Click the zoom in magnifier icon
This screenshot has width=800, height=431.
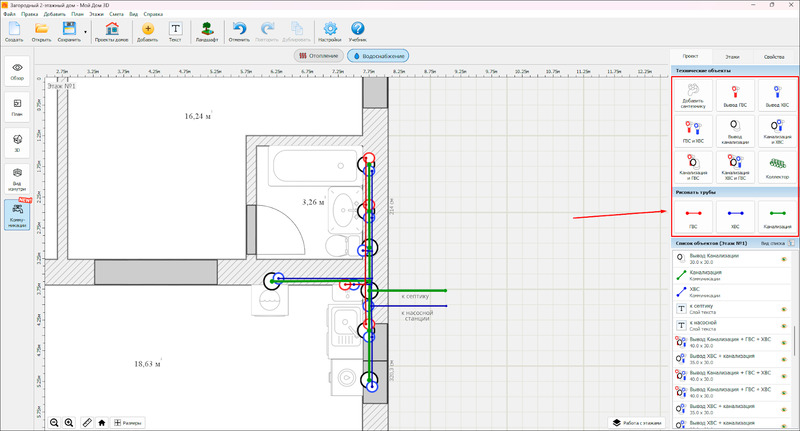(x=69, y=423)
